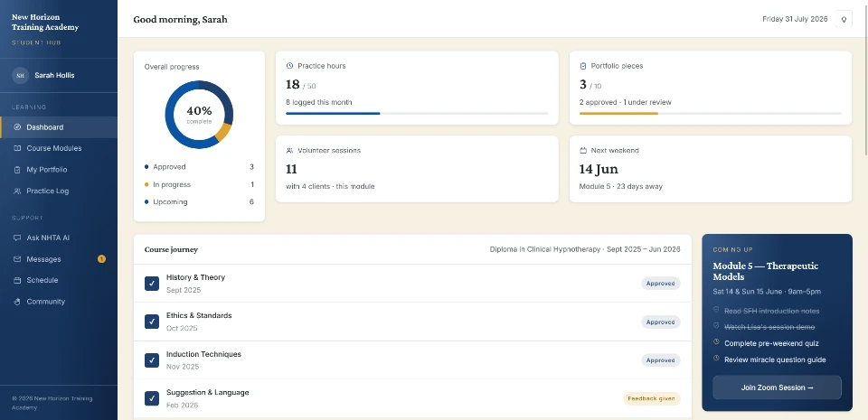This screenshot has height=420, width=868.
Task: Open Course Modules in the sidebar
Action: tap(59, 148)
